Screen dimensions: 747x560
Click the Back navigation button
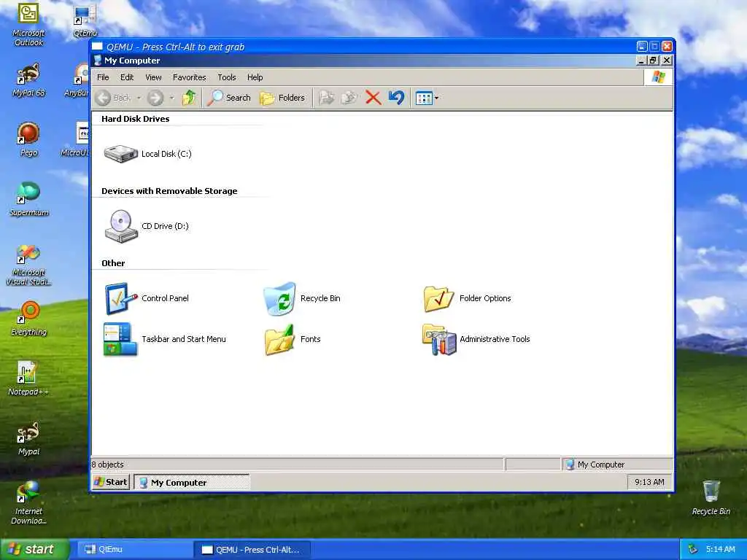pos(113,98)
